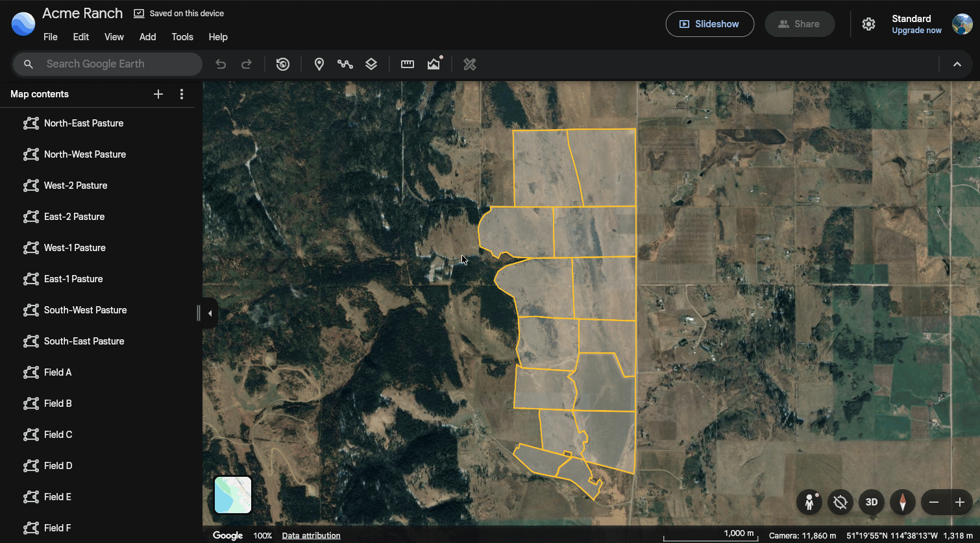Open the File menu
Image resolution: width=980 pixels, height=543 pixels.
[x=51, y=37]
